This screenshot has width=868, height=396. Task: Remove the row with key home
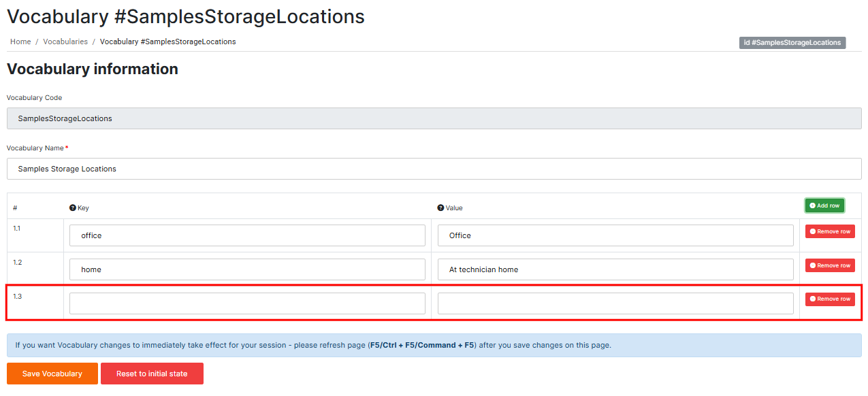[x=830, y=265]
